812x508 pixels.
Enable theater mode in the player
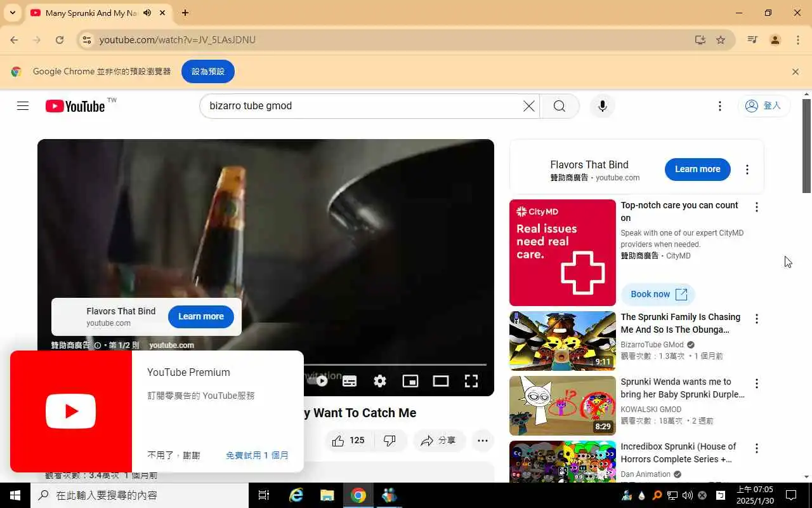pyautogui.click(x=441, y=381)
